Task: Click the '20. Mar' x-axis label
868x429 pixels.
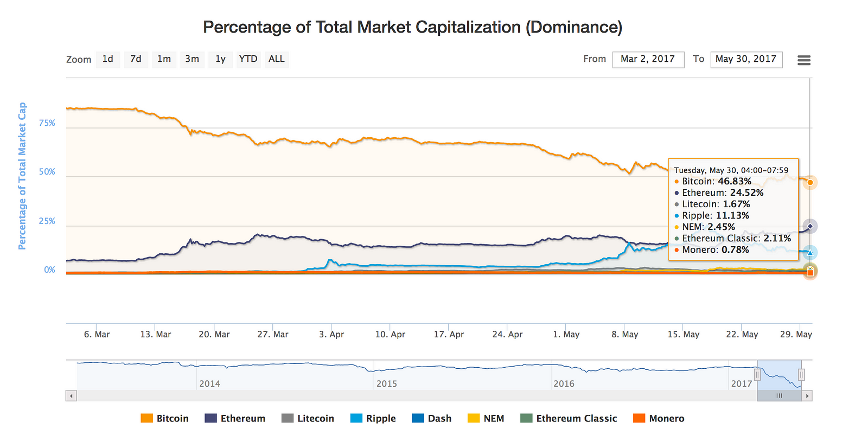Action: click(x=214, y=334)
